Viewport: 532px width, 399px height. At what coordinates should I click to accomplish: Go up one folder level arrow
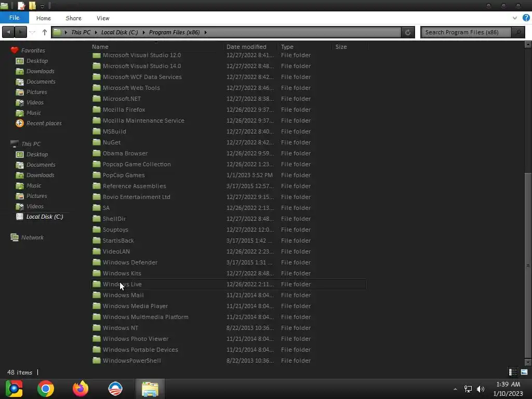tap(45, 32)
